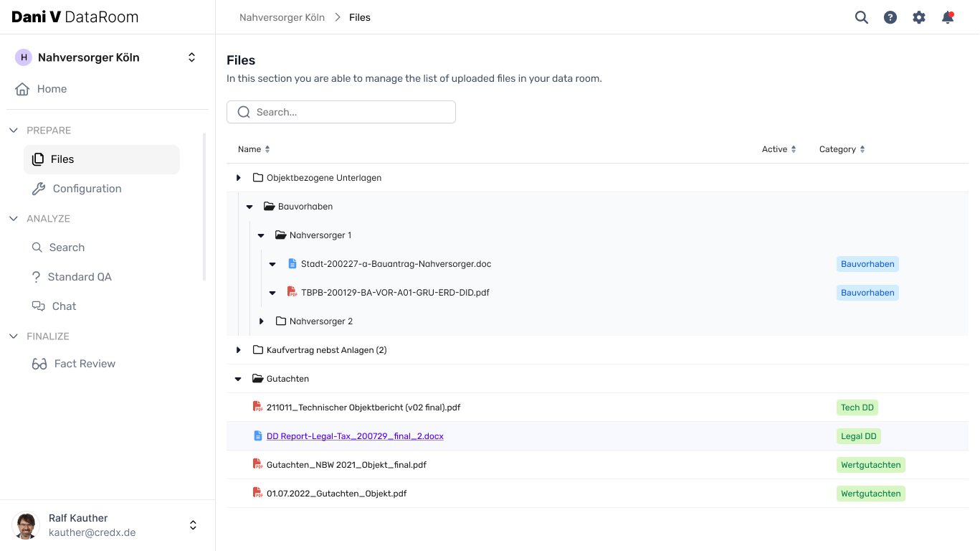The height and width of the screenshot is (551, 980).
Task: Click inside the Search files field
Action: (x=341, y=112)
